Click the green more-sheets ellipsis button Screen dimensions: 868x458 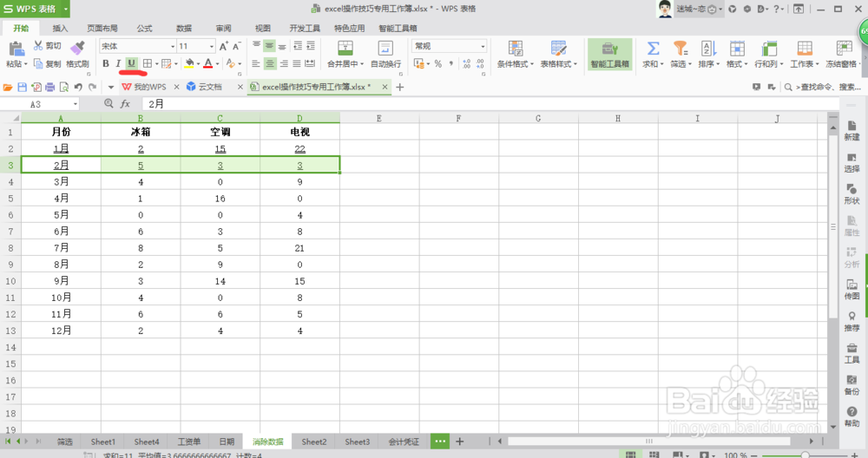(x=440, y=442)
